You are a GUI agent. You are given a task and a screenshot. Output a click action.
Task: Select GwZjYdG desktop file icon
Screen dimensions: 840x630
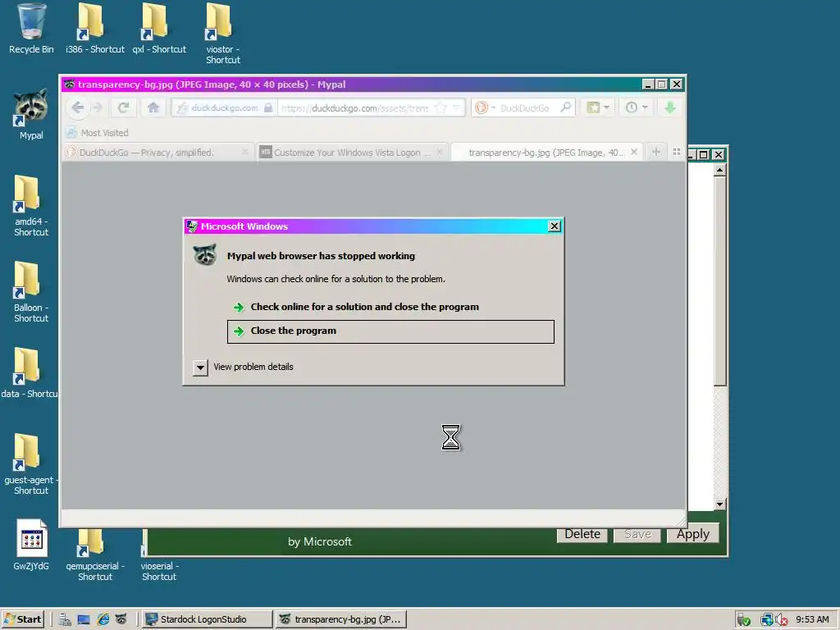(31, 546)
